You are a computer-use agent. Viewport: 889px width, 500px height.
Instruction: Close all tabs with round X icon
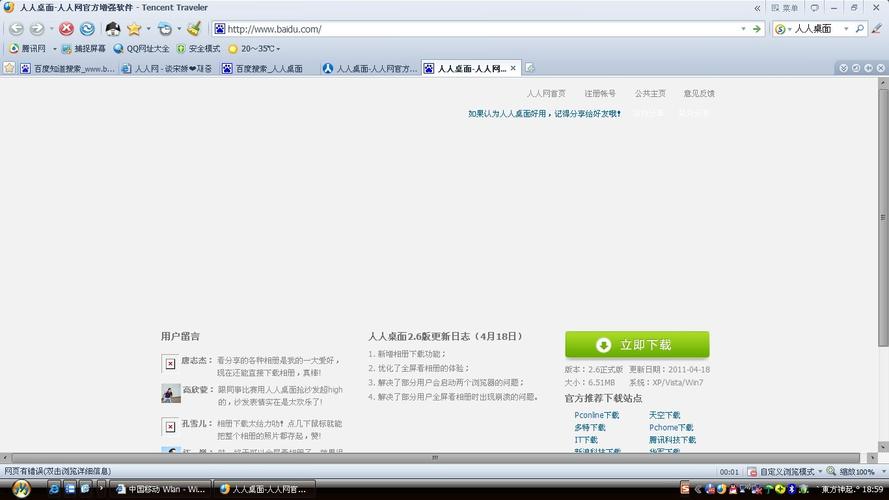click(x=880, y=68)
